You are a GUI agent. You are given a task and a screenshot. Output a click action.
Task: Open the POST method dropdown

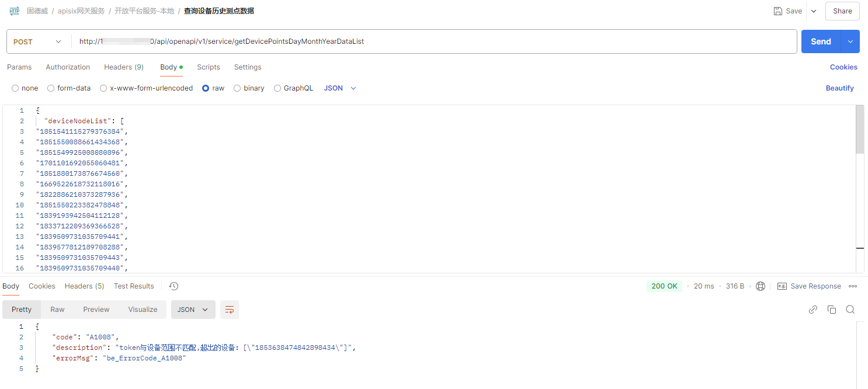(x=38, y=41)
